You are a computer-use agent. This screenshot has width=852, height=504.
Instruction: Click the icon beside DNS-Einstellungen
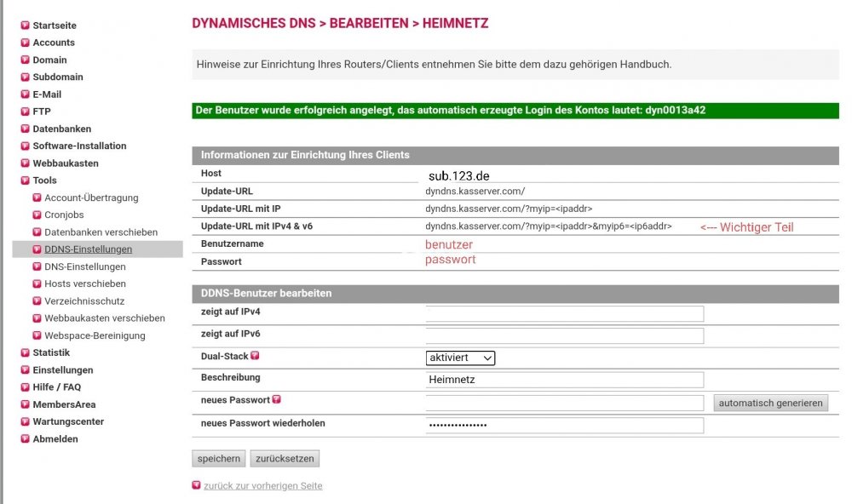pyautogui.click(x=37, y=266)
